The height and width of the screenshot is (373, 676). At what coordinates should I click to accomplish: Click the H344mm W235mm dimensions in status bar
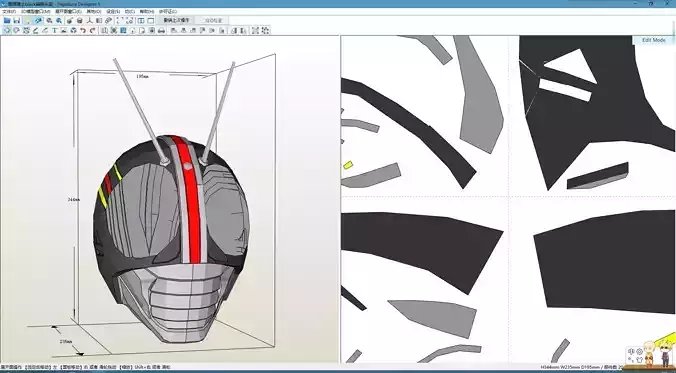tap(561, 368)
